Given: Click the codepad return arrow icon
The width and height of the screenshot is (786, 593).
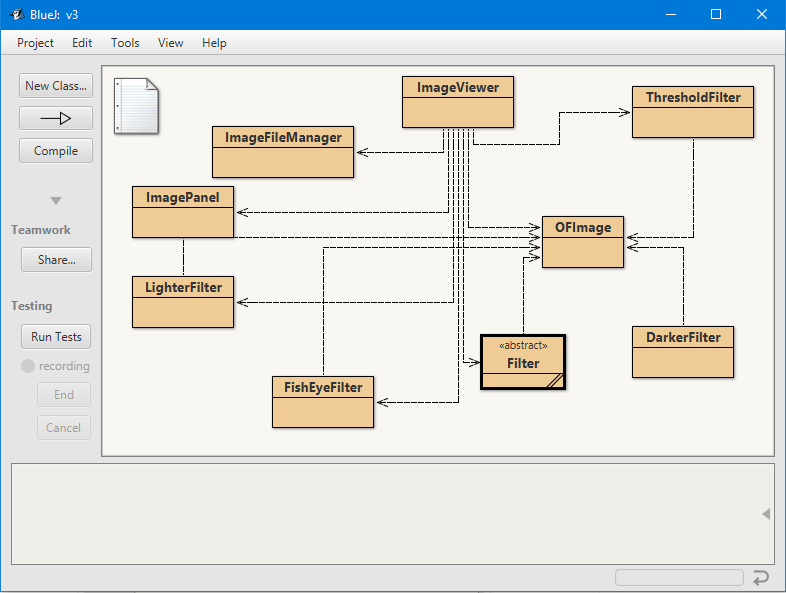Looking at the screenshot, I should tap(760, 577).
